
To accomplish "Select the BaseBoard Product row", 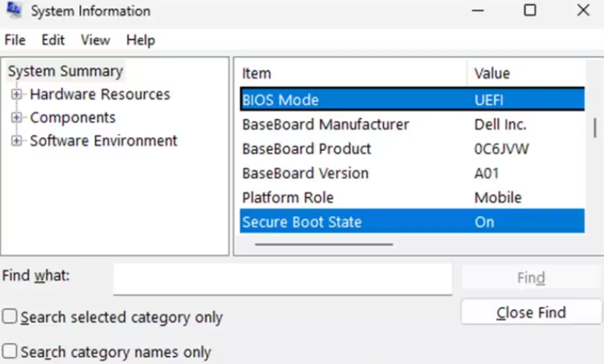I will pos(336,149).
